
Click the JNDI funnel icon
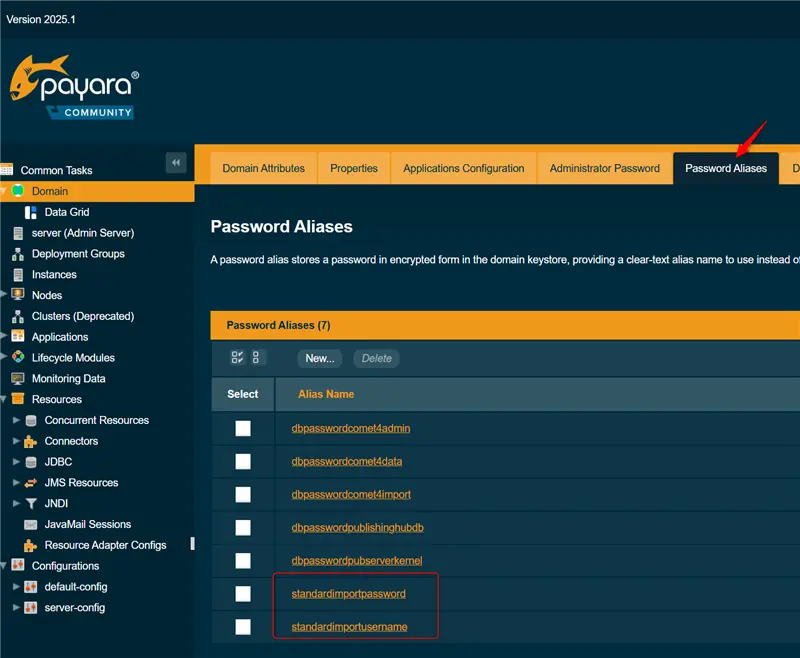coord(31,503)
